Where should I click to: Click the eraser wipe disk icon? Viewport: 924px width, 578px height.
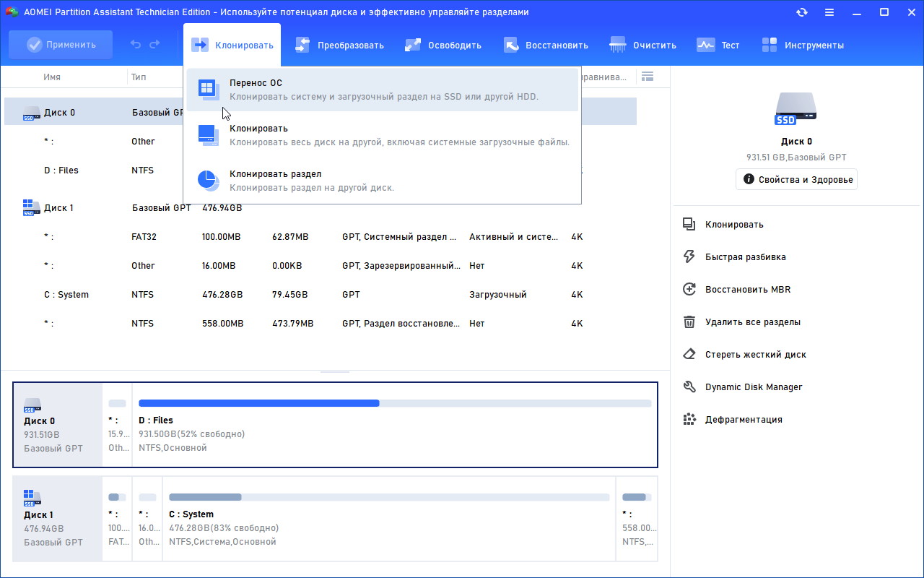[689, 355]
